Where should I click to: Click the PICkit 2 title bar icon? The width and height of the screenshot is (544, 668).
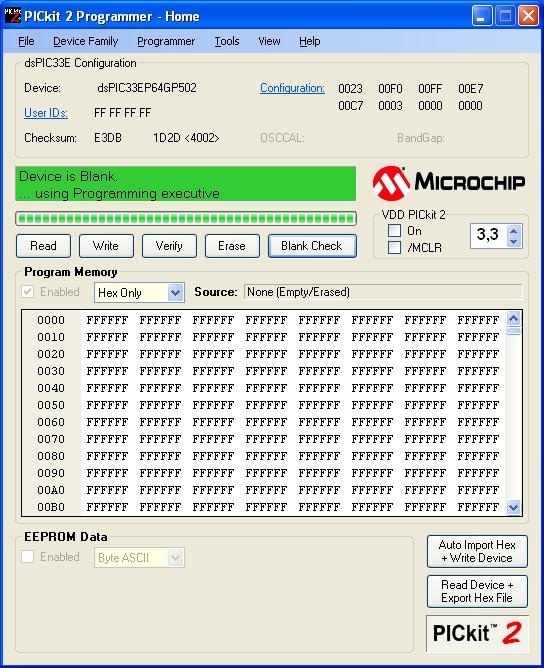tap(12, 15)
